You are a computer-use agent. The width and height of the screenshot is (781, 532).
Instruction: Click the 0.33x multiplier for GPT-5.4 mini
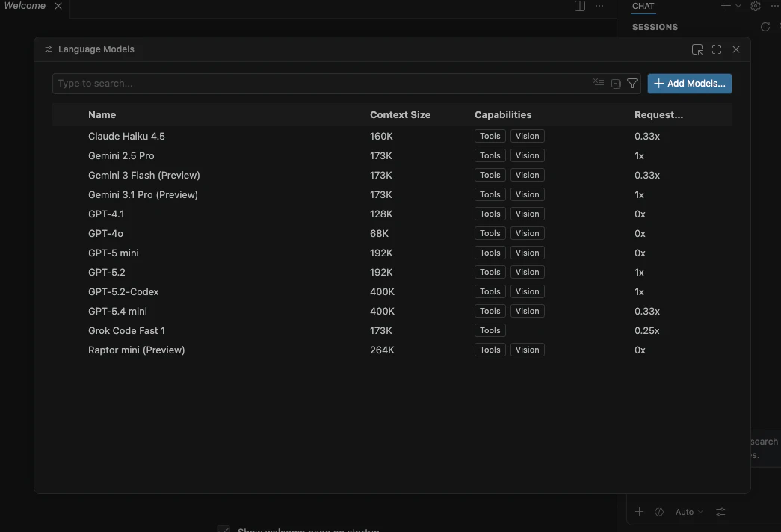click(647, 311)
